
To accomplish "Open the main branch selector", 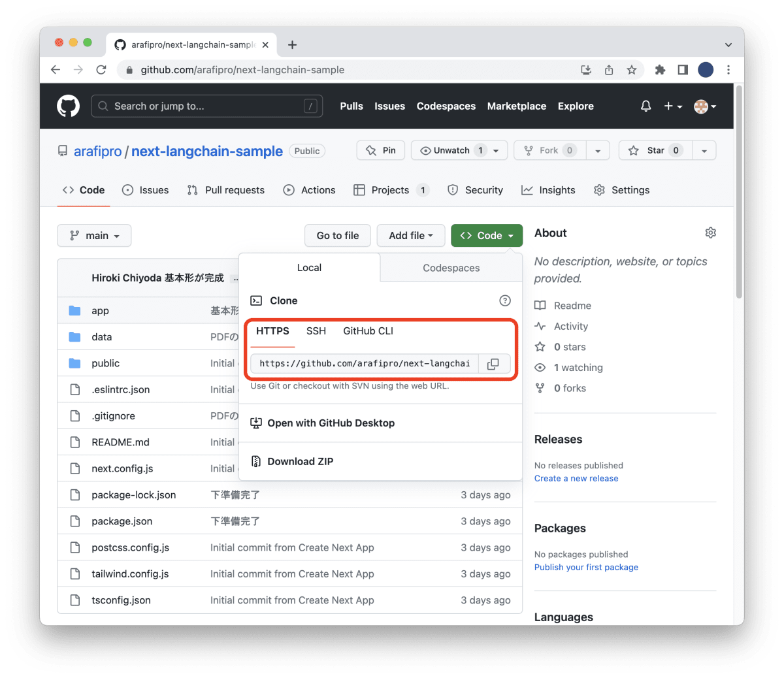I will [x=94, y=236].
